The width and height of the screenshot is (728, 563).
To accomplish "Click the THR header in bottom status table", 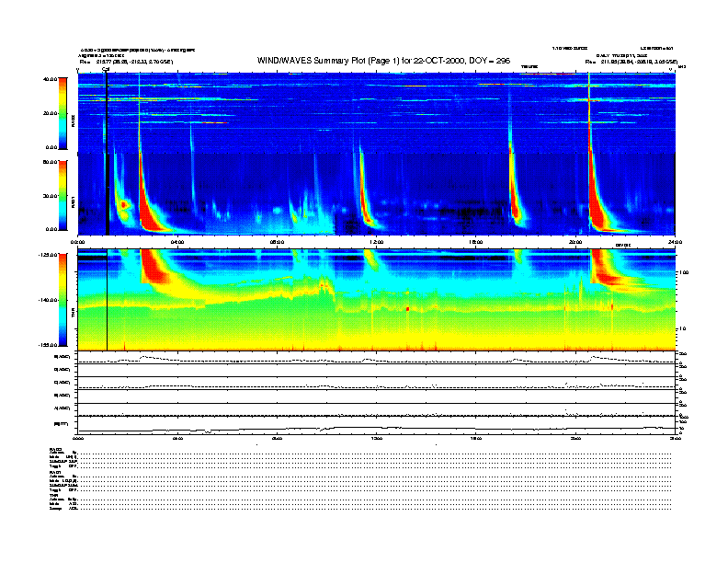I will click(52, 495).
